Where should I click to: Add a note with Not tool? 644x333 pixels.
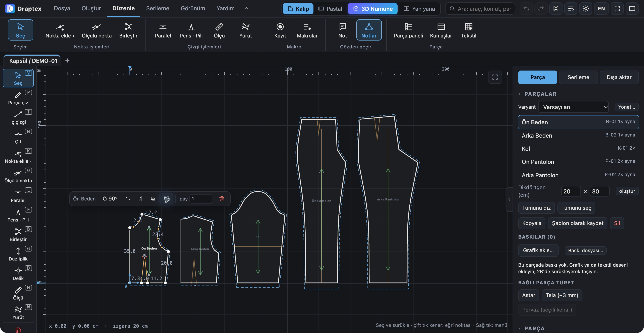pyautogui.click(x=343, y=30)
